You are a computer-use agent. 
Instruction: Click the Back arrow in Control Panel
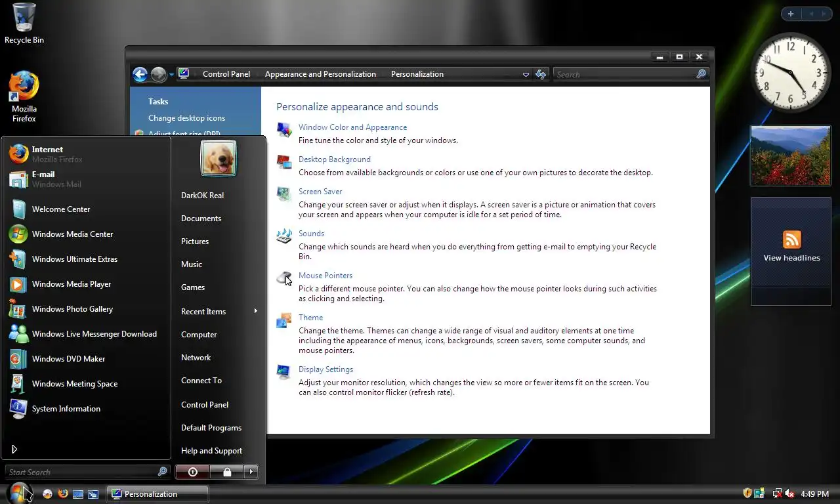(140, 74)
